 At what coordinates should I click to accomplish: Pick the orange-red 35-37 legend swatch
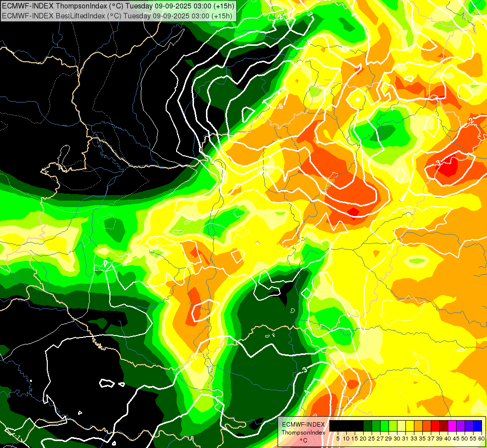pyautogui.click(x=427, y=426)
